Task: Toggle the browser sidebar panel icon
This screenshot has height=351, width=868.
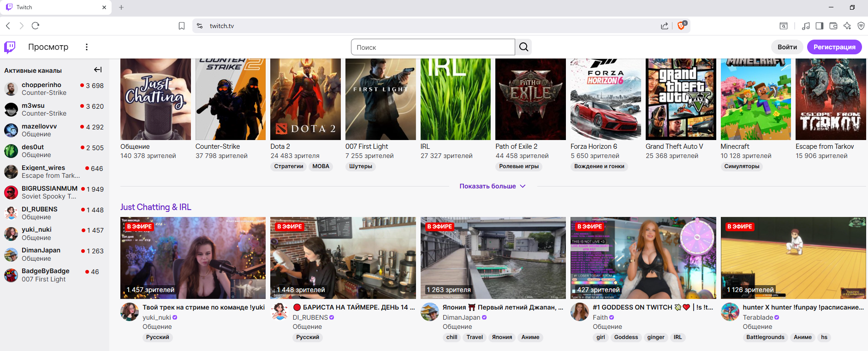Action: point(820,26)
